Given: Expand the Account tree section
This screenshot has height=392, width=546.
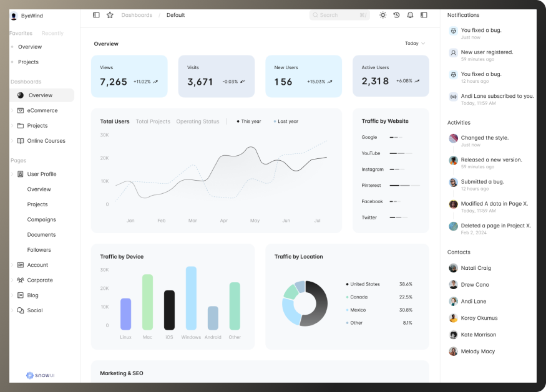Looking at the screenshot, I should (x=12, y=265).
